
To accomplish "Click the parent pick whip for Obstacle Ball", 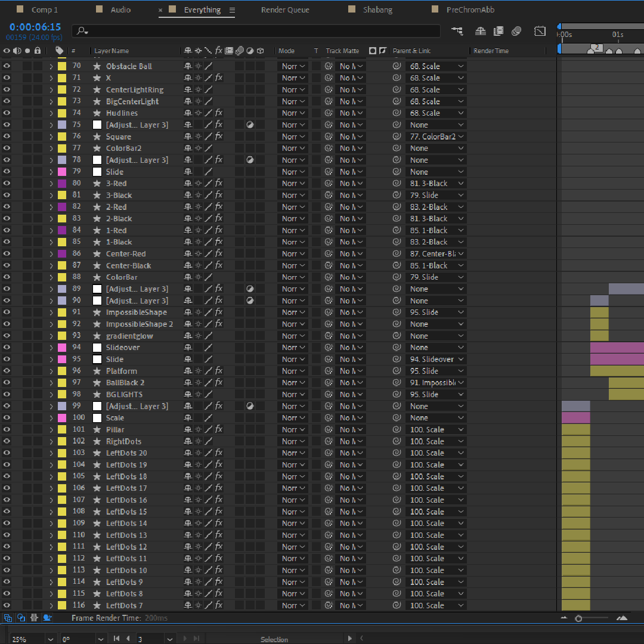I will pos(397,66).
